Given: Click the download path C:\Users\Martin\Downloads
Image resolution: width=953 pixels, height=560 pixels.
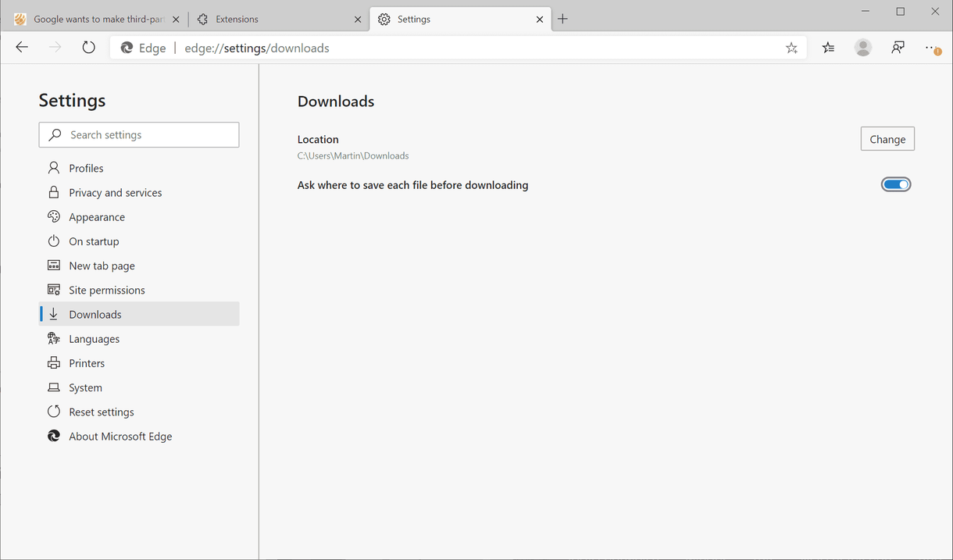Looking at the screenshot, I should tap(353, 155).
